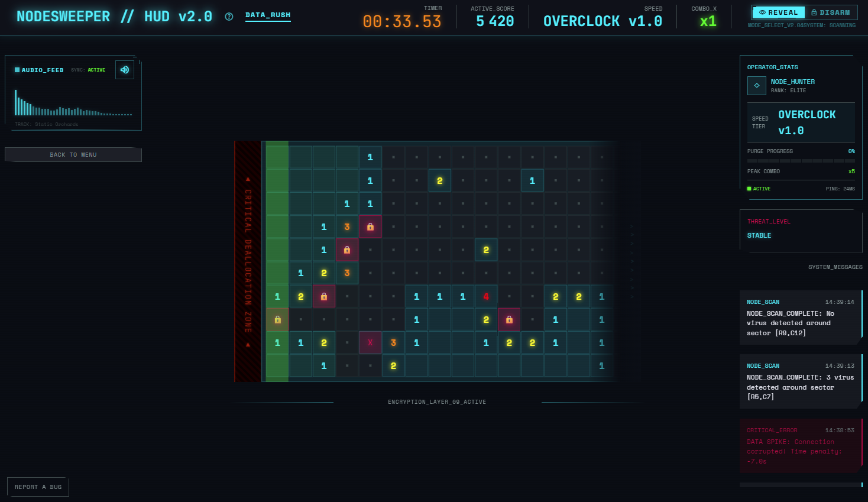868x502 pixels.
Task: Click the REPORT A BUG button
Action: (38, 487)
